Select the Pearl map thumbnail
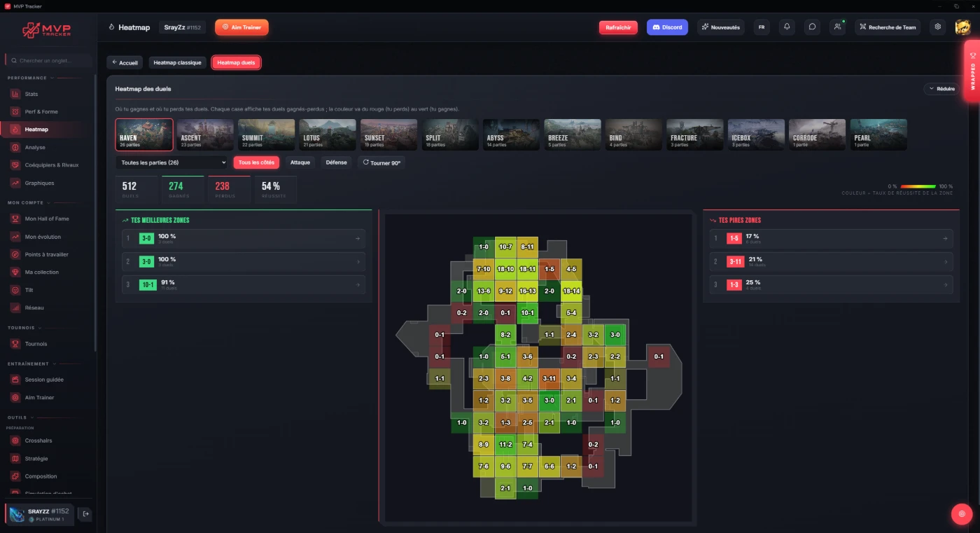Viewport: 980px width, 533px height. (x=878, y=134)
